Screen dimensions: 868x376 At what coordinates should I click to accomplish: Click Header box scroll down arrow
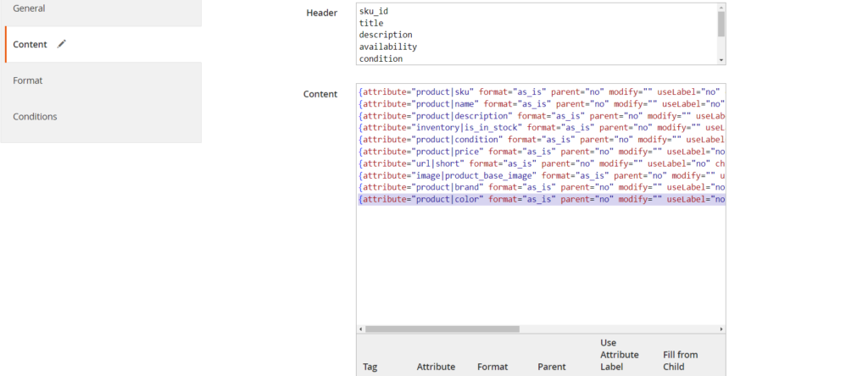click(721, 60)
